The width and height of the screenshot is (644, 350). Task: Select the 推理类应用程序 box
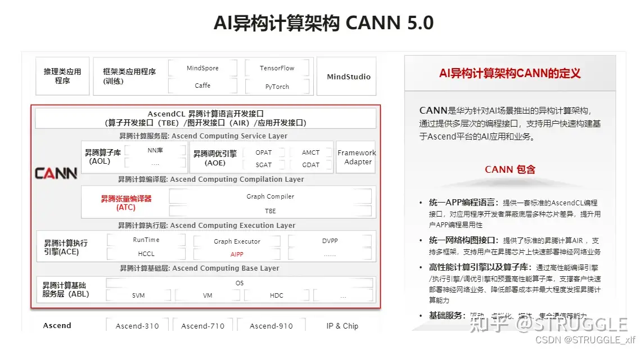click(x=62, y=77)
